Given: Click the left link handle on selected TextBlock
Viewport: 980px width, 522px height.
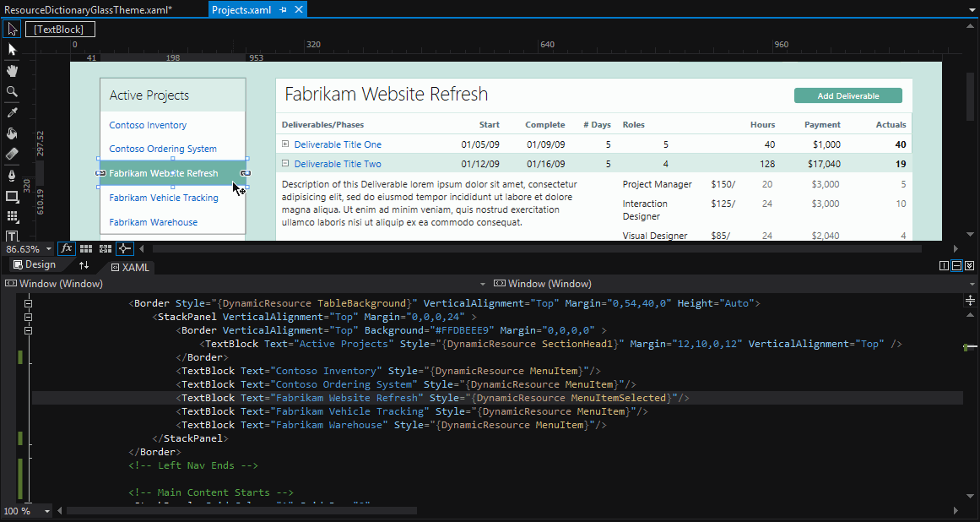Looking at the screenshot, I should pyautogui.click(x=100, y=173).
